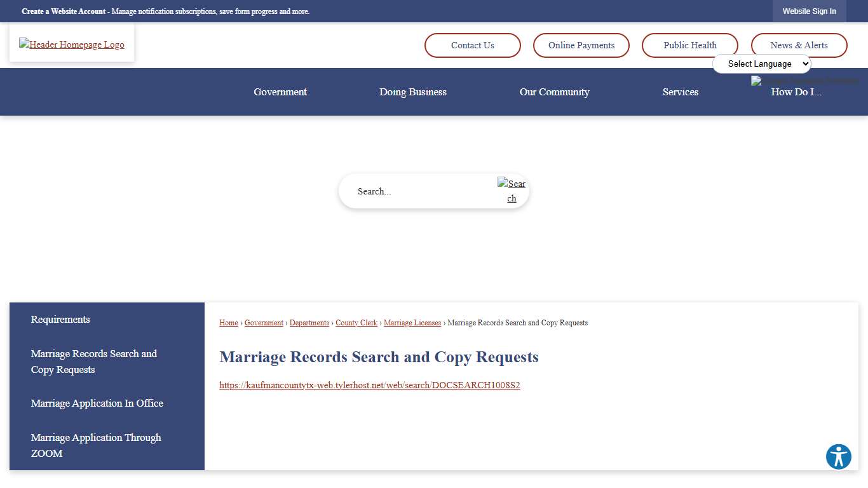Image resolution: width=868 pixels, height=488 pixels.
Task: Open Marriage Application Through ZOOM page
Action: [x=96, y=445]
